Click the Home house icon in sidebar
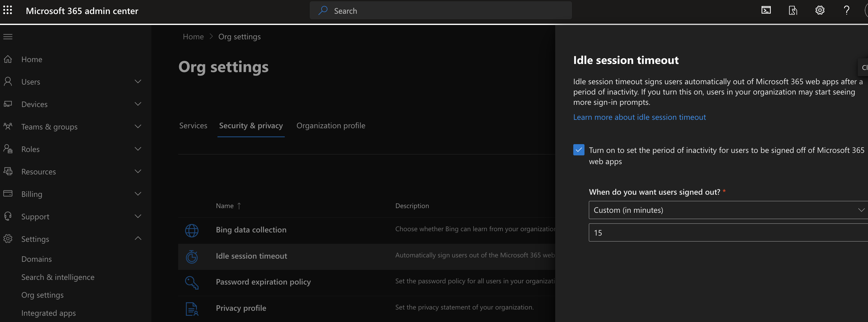The width and height of the screenshot is (868, 322). pos(8,59)
